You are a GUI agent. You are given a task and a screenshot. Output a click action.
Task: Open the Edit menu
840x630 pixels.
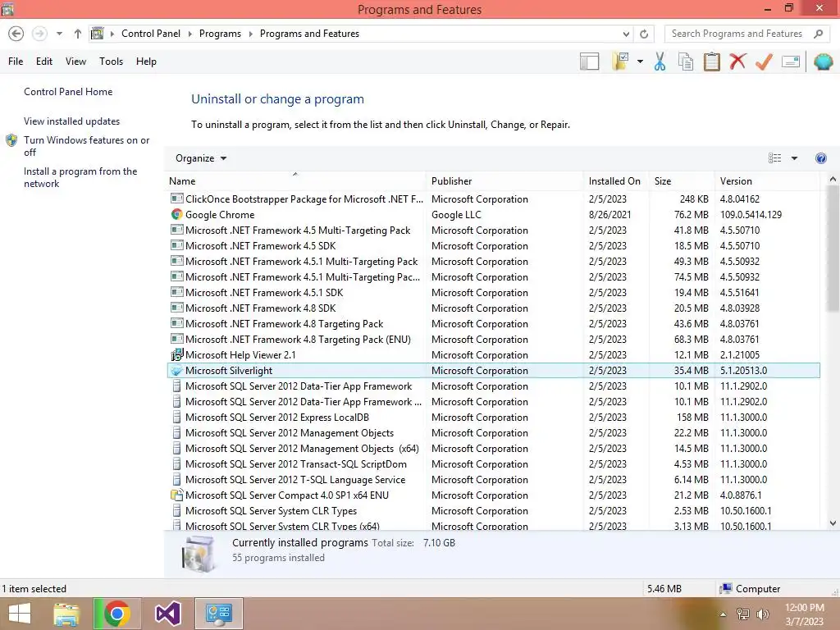coord(44,62)
